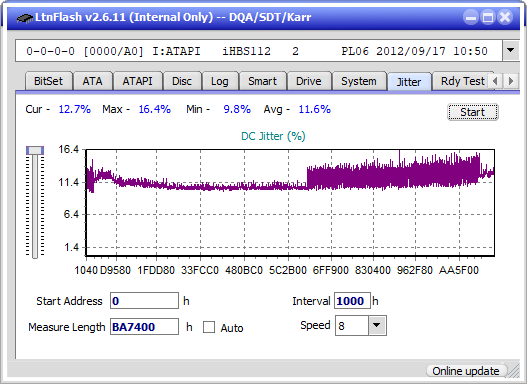Click the Online update button
This screenshot has width=527, height=384.
click(x=466, y=371)
